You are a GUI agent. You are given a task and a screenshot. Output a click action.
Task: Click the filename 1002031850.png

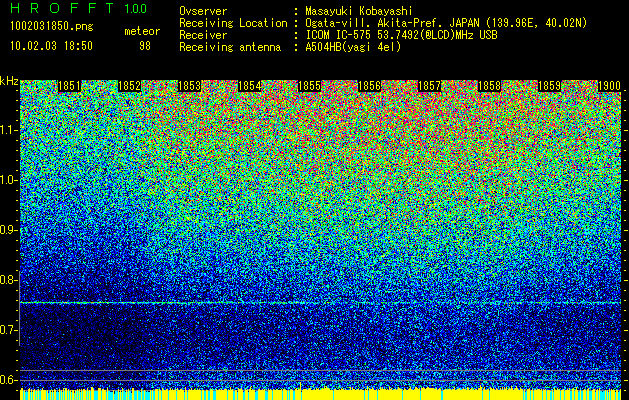52,26
